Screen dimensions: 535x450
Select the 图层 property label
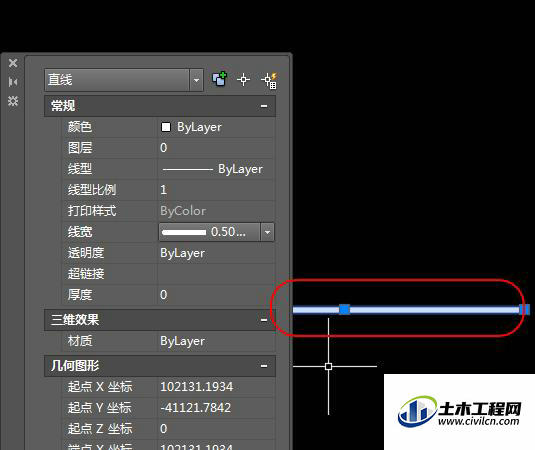(x=80, y=148)
